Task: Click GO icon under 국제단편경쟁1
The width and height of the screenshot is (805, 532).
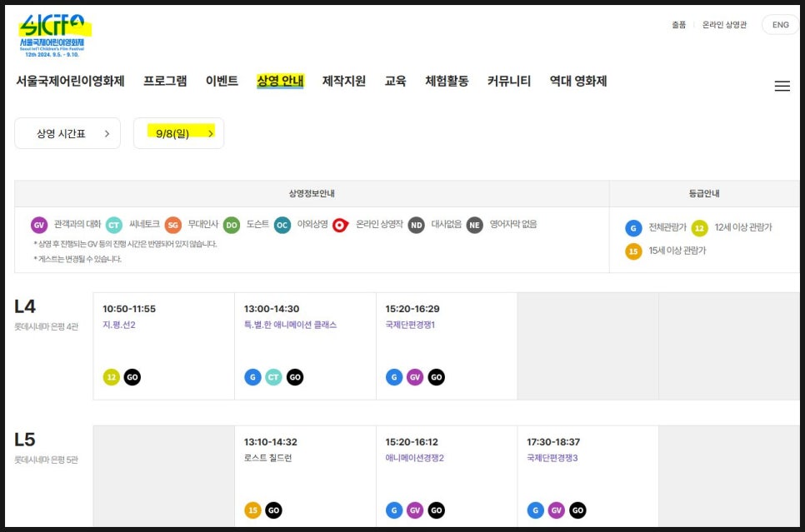Action: [x=437, y=377]
